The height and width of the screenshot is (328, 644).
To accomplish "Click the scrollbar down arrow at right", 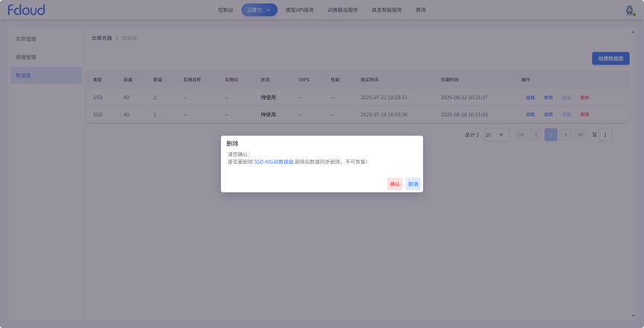I will [633, 315].
